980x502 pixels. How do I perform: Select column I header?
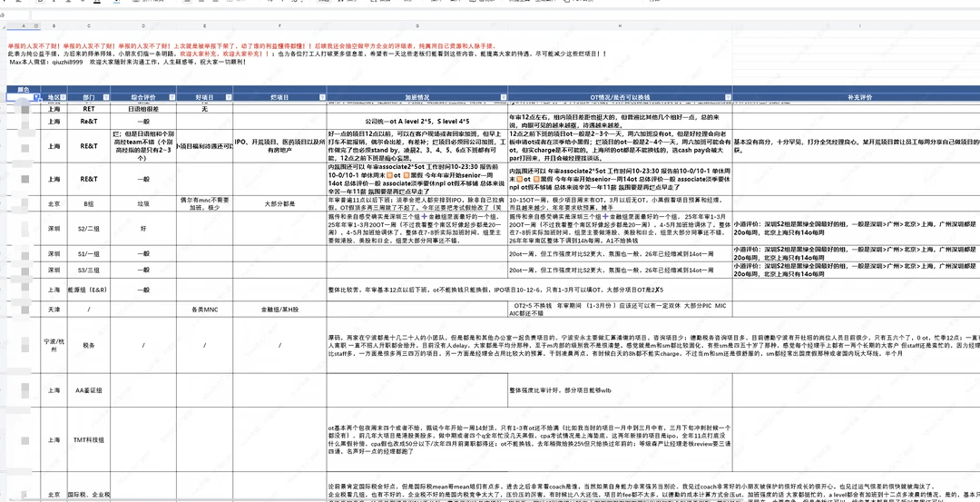857,25
